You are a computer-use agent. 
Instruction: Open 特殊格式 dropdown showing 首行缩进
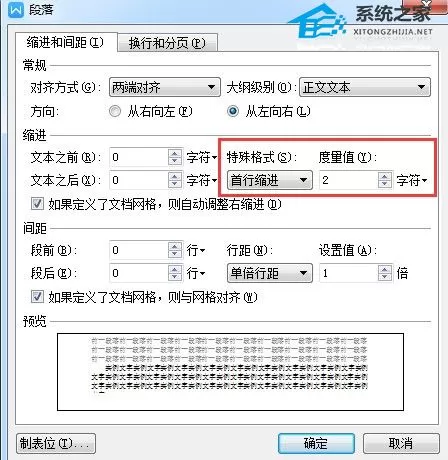coord(270,180)
